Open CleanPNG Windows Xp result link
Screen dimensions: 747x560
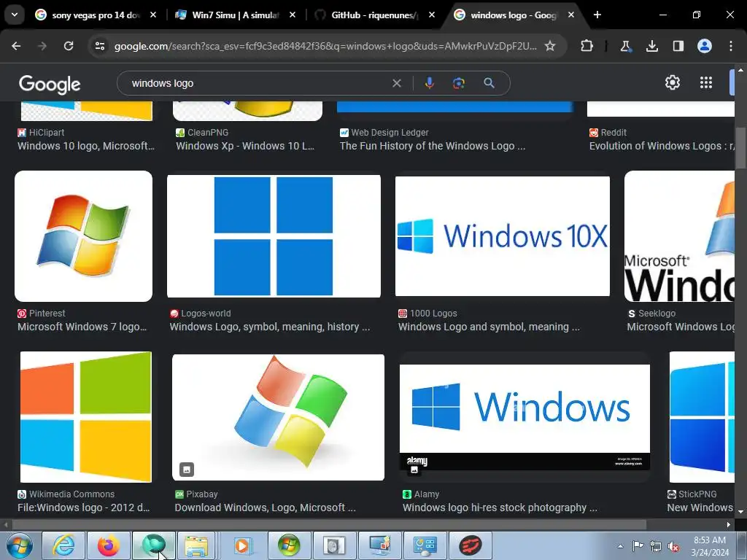pyautogui.click(x=245, y=146)
